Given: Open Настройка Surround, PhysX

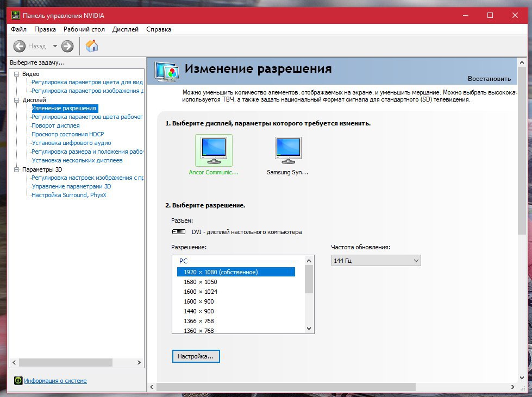Looking at the screenshot, I should (x=69, y=195).
